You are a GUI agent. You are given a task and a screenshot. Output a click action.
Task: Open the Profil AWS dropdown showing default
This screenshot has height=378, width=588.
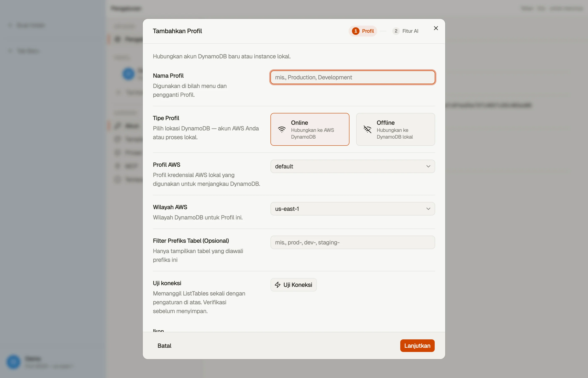coord(352,166)
